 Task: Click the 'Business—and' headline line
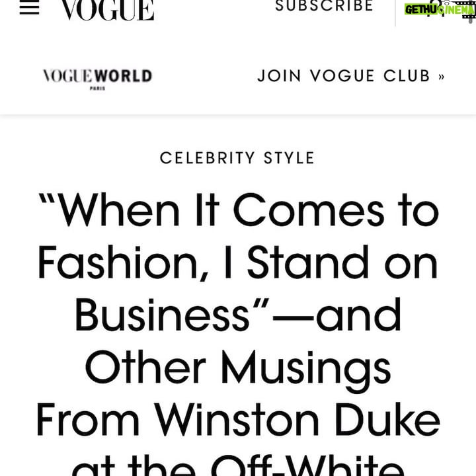coord(238,315)
